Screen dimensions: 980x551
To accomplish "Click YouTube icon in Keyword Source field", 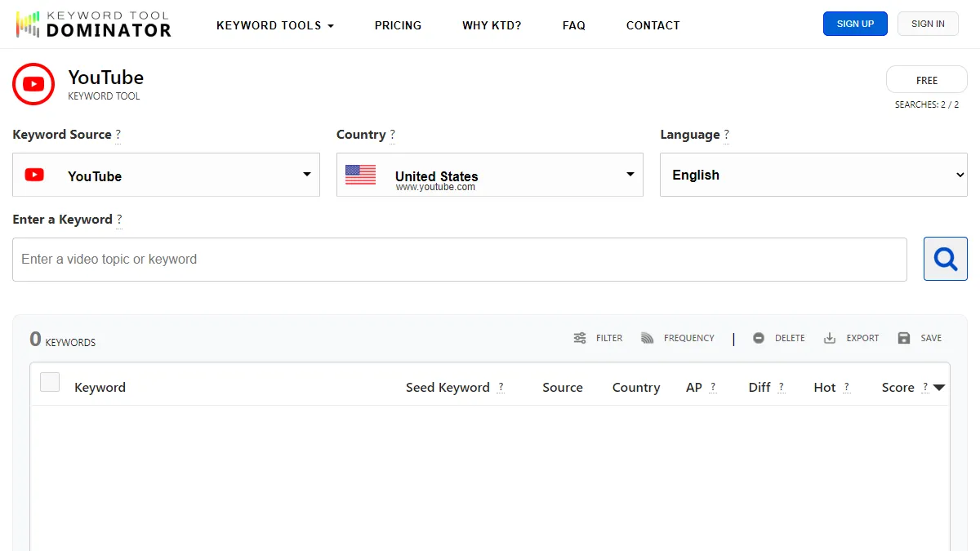I will click(x=34, y=175).
